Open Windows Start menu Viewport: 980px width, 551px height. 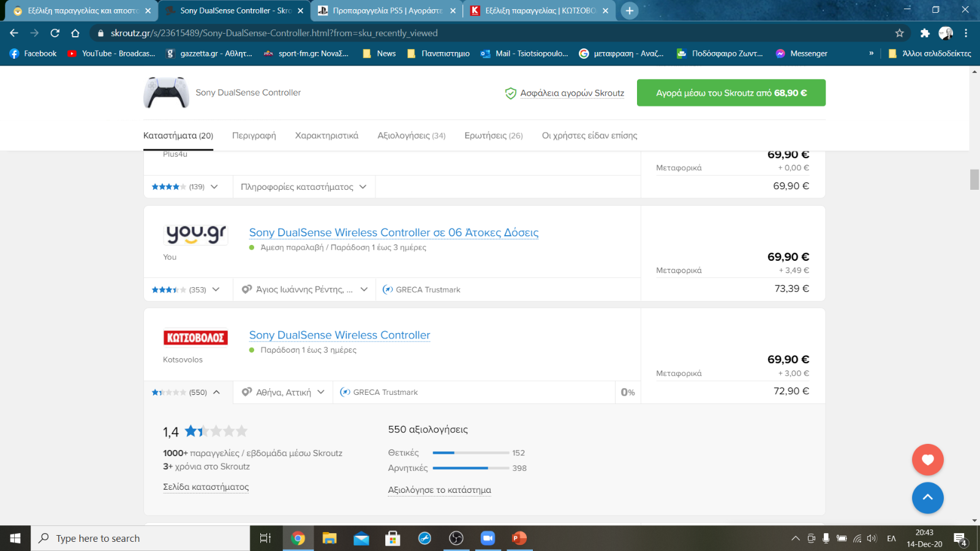[15, 538]
